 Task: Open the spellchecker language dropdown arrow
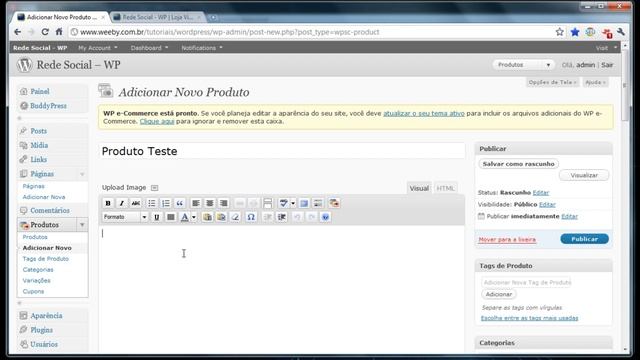click(x=293, y=203)
